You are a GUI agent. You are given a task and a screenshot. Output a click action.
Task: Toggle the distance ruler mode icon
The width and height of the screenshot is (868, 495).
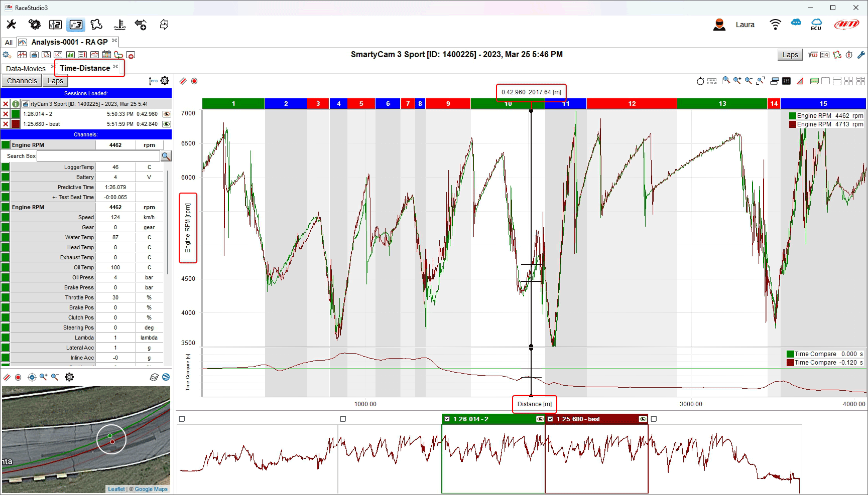click(x=712, y=81)
